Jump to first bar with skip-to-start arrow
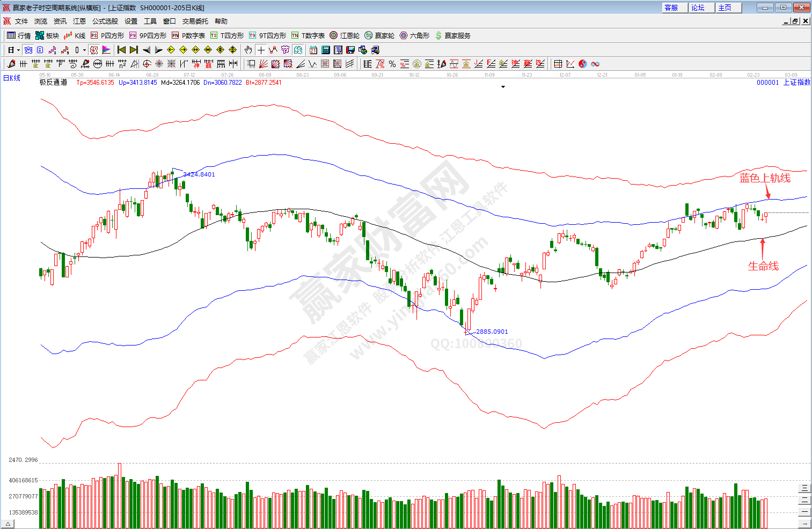Image resolution: width=812 pixels, height=529 pixels. 121,50
